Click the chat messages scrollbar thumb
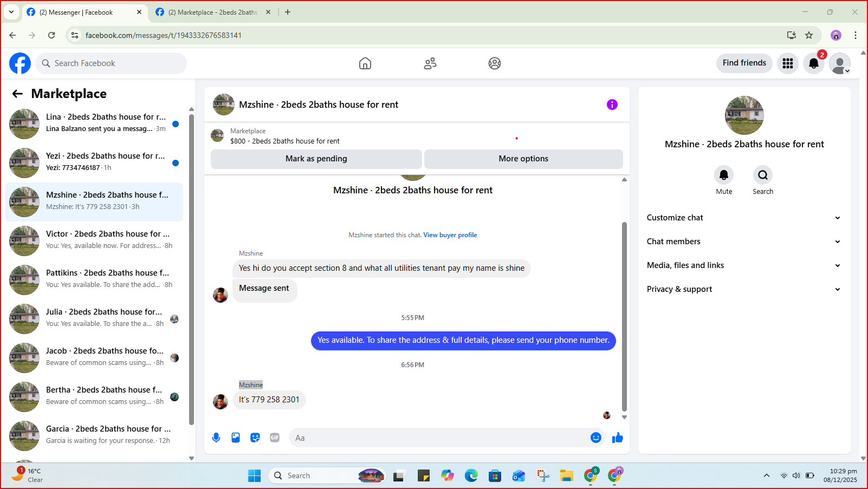 tap(624, 317)
